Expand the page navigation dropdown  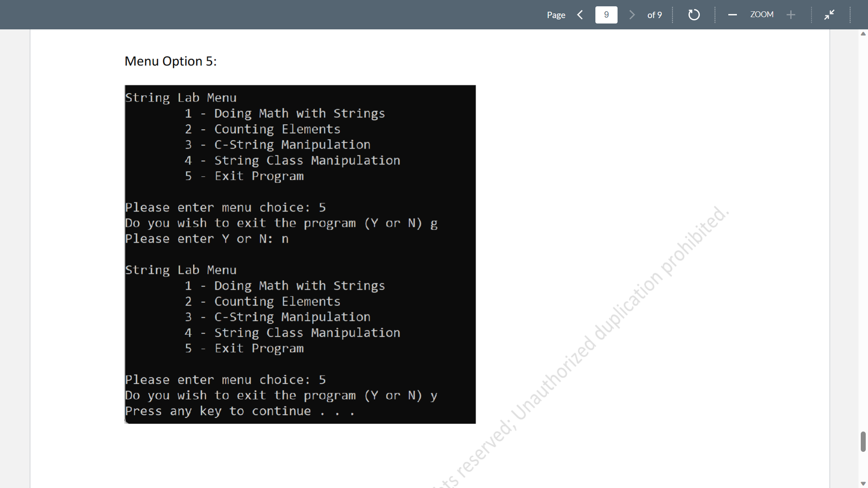pos(606,14)
